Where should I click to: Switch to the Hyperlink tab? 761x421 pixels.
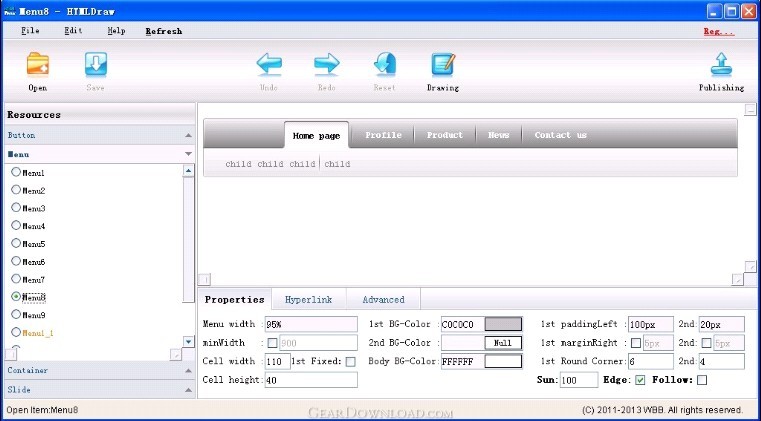[x=309, y=300]
